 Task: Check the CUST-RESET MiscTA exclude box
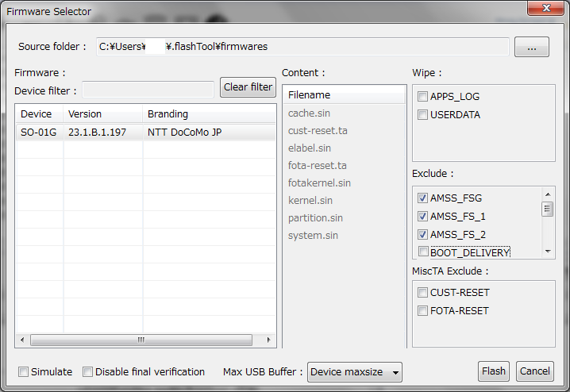(x=422, y=293)
